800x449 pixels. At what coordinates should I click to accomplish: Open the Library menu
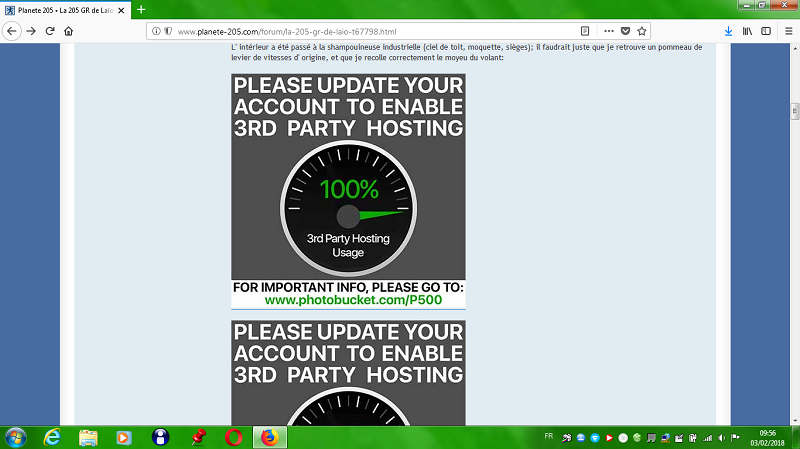click(x=747, y=31)
